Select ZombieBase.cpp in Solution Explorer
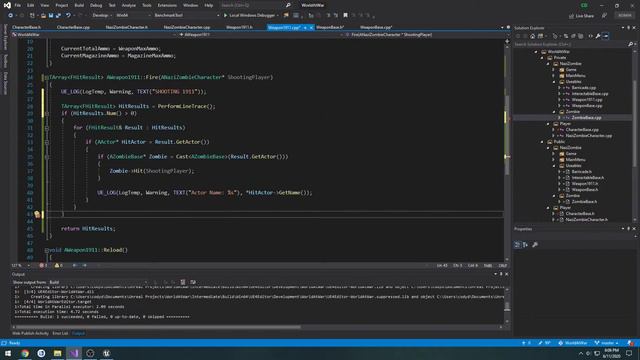 click(x=586, y=118)
